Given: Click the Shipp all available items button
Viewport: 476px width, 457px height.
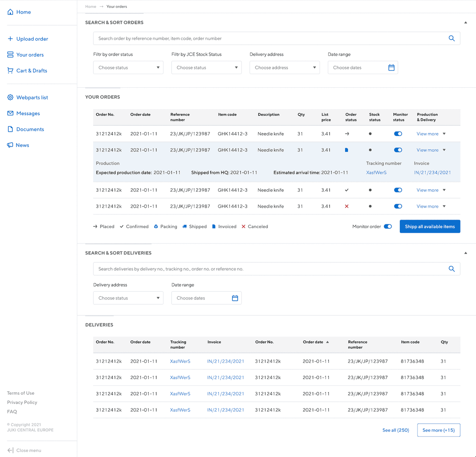Looking at the screenshot, I should (430, 226).
